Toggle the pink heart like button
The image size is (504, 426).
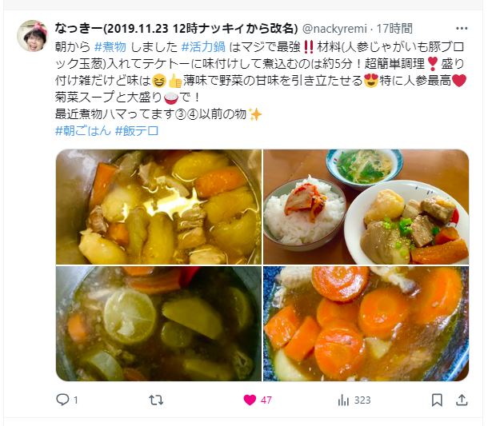(x=250, y=400)
